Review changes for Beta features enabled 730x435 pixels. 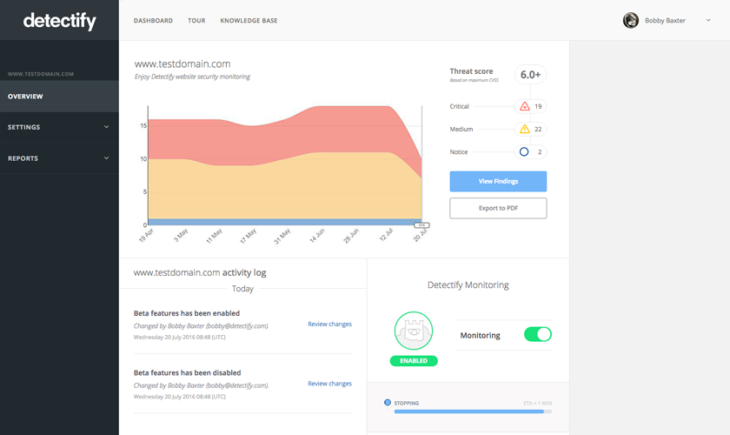tap(330, 324)
